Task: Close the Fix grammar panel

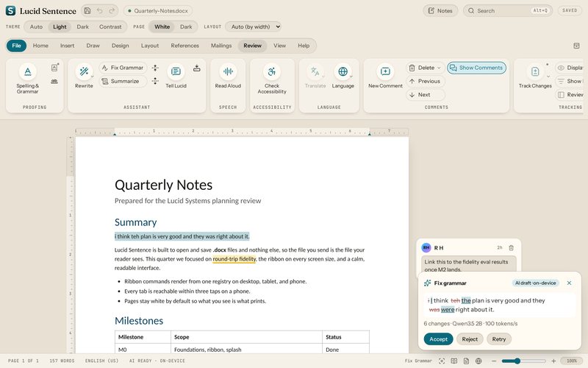Action: tap(569, 283)
